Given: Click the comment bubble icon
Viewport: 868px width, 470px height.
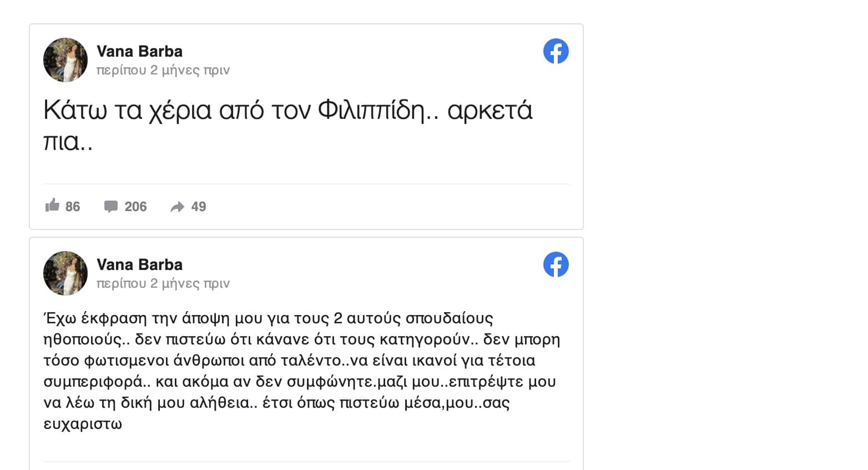Looking at the screenshot, I should pos(111,207).
